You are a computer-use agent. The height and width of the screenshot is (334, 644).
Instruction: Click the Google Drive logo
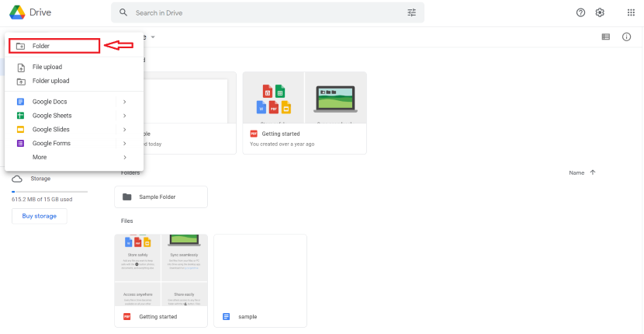17,12
